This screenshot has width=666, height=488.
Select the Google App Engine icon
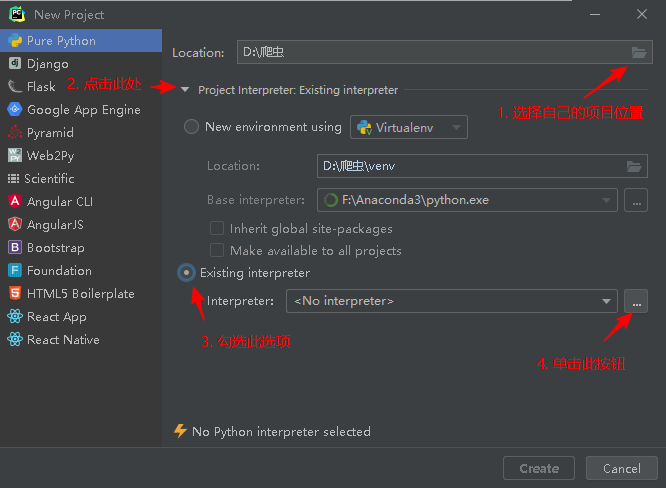pyautogui.click(x=15, y=110)
